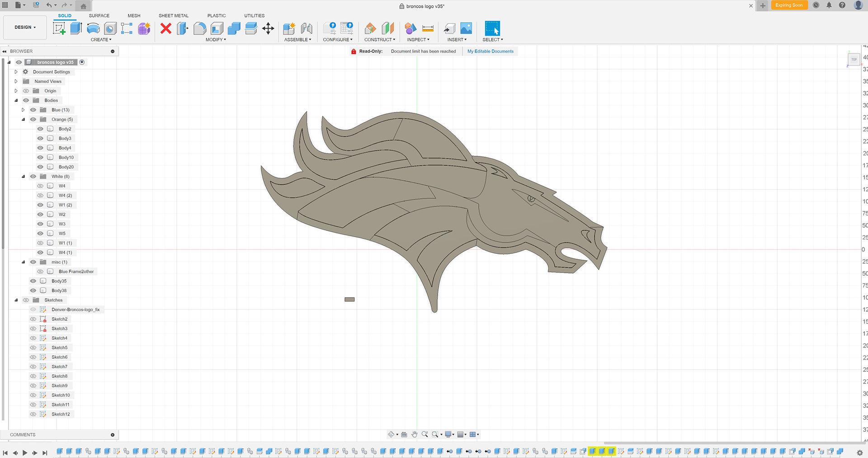Toggle visibility of Body10
Screen dimensions: 868x458
point(40,157)
